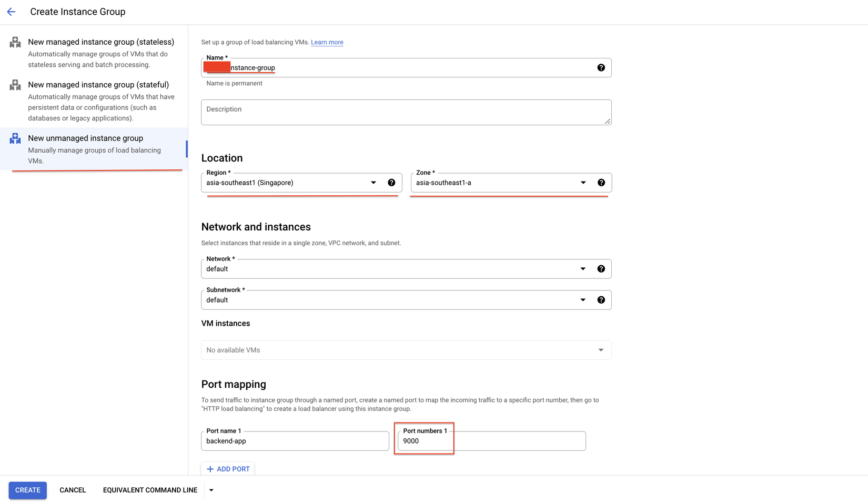Expand the Zone dropdown
Screen dimensions: 868x503
583,183
